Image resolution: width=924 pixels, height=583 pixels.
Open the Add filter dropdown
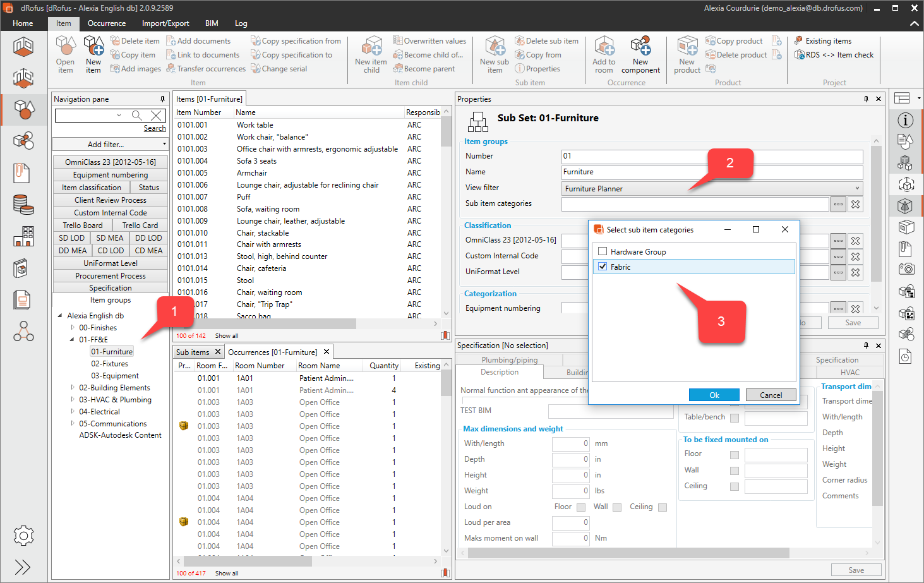tap(110, 144)
